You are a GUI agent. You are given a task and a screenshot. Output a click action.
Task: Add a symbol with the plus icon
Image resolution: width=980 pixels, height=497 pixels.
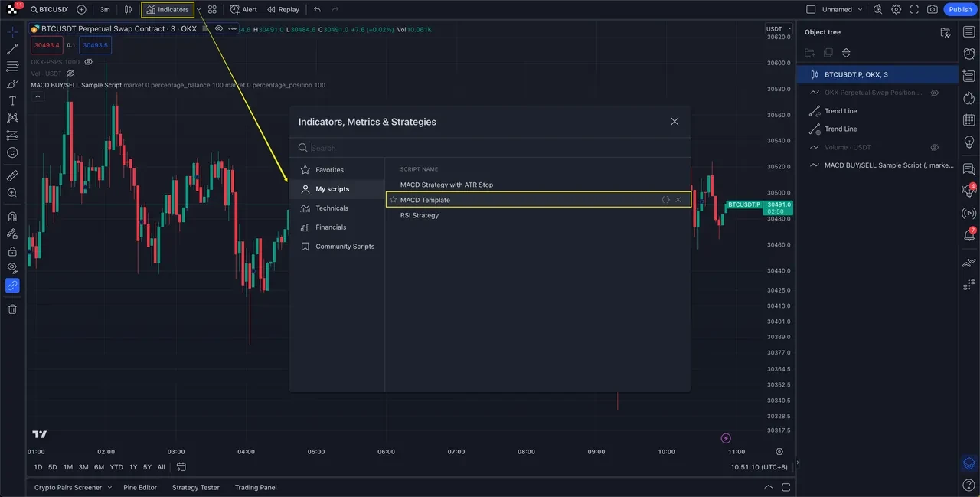coord(81,10)
